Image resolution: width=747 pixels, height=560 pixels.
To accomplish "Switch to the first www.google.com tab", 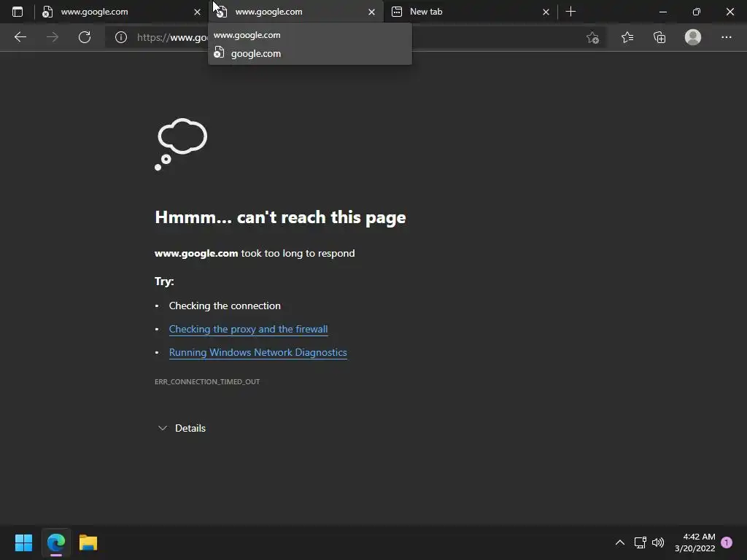I will [121, 12].
